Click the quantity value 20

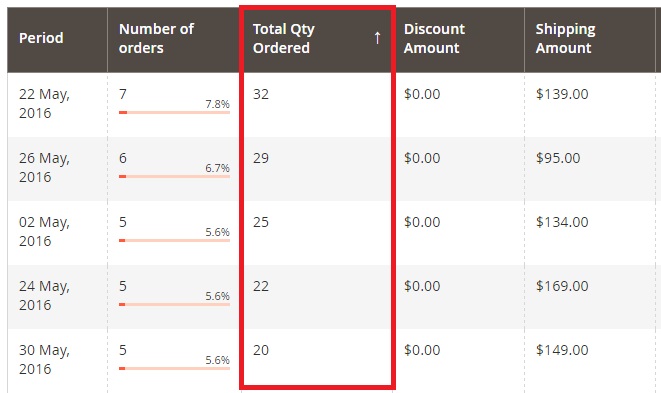click(261, 350)
